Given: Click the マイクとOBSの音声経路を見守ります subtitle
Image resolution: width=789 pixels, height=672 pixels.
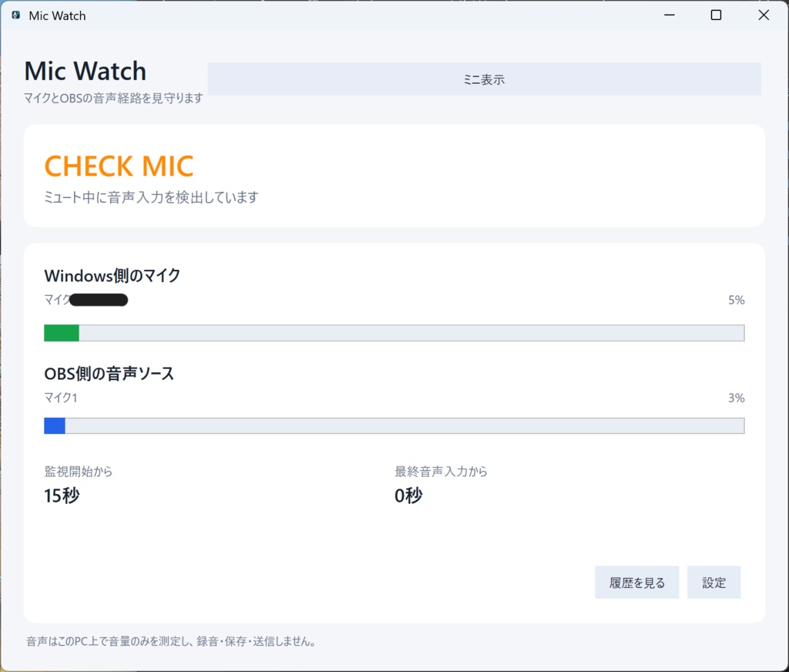Looking at the screenshot, I should 114,98.
